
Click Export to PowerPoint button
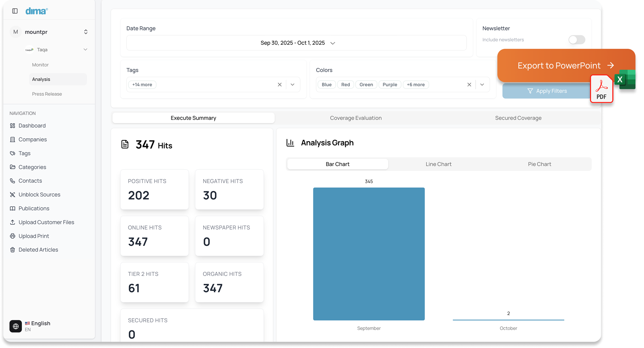click(x=559, y=65)
